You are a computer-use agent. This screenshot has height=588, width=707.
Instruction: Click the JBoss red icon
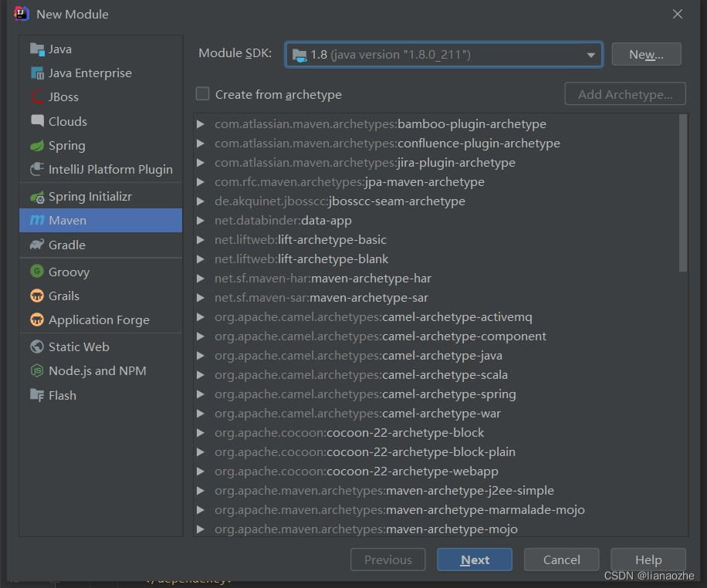pos(37,96)
